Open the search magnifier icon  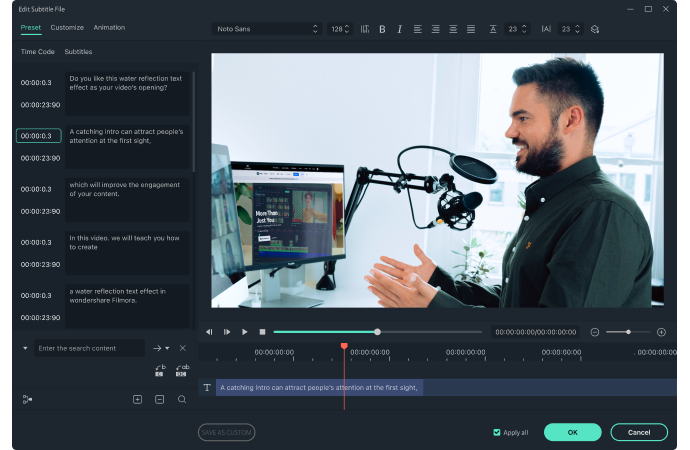[x=182, y=399]
